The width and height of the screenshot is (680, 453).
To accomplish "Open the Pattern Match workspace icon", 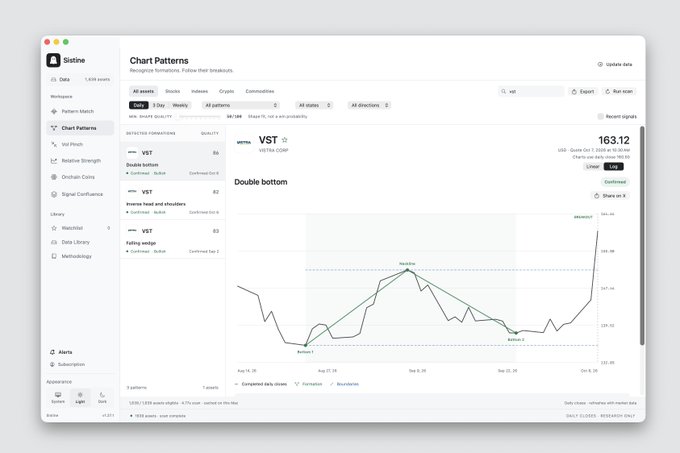I will pyautogui.click(x=54, y=111).
